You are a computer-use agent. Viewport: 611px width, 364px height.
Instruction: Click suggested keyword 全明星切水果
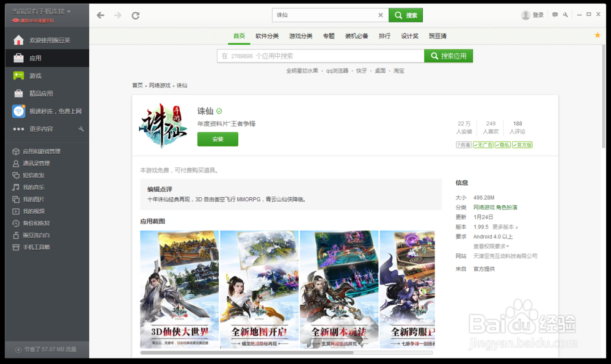pyautogui.click(x=302, y=71)
